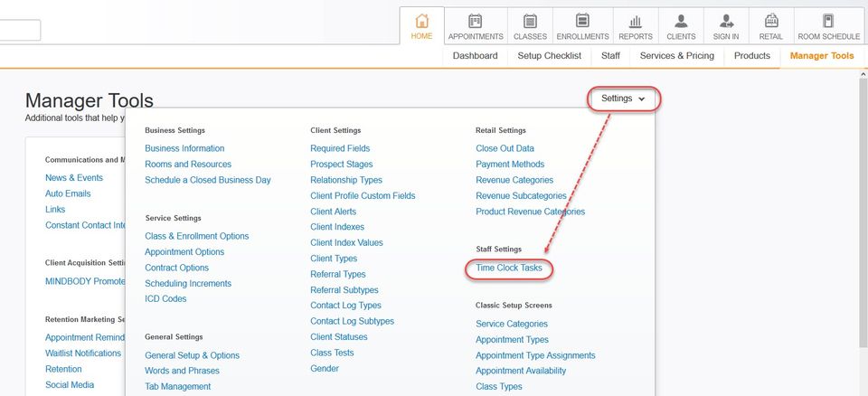
Task: Open Client Types link
Action: [334, 259]
